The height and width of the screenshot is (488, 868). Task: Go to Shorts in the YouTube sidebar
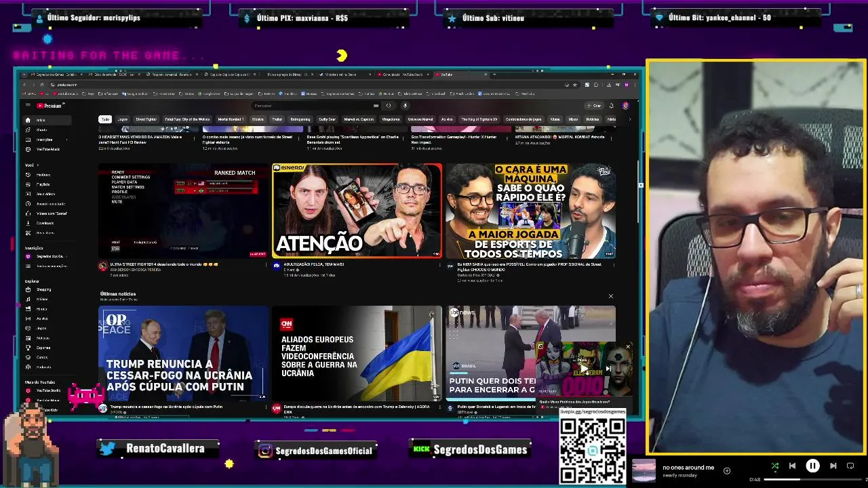tap(42, 129)
